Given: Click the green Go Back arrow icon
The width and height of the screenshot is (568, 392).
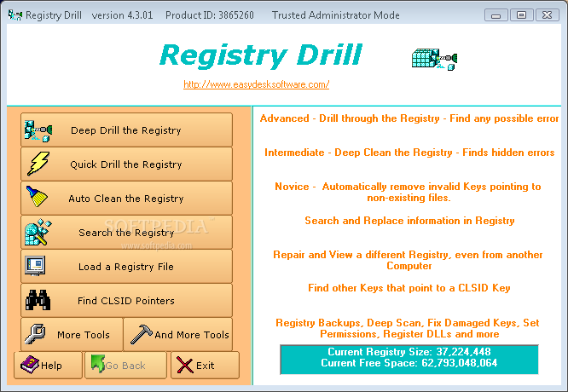Looking at the screenshot, I should pyautogui.click(x=97, y=363).
